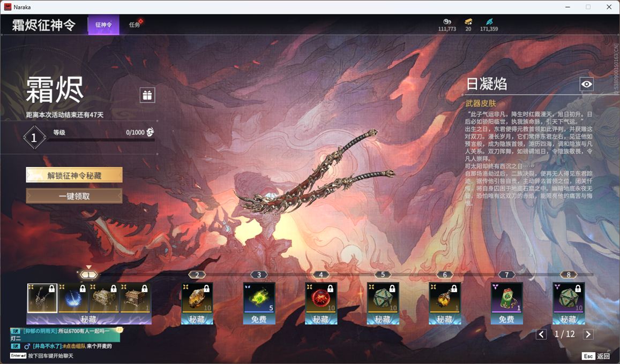620x364 pixels.
Task: Go to next reward page arrow
Action: pos(588,335)
